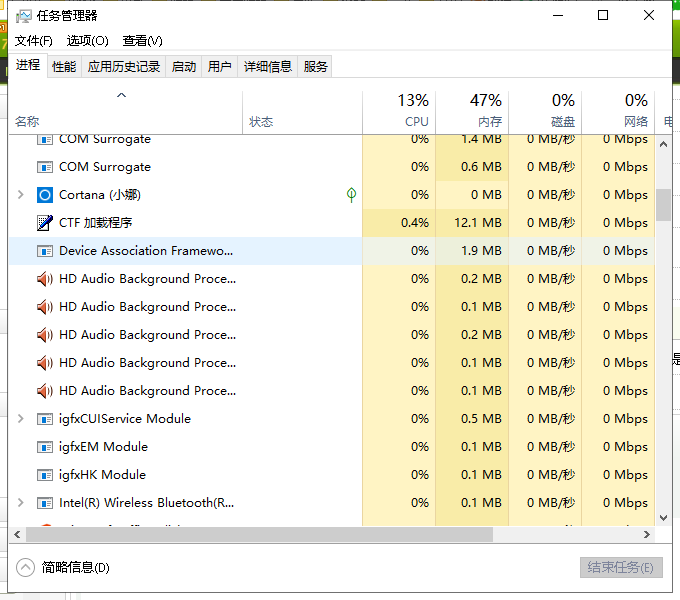The image size is (680, 600).
Task: Close the Task Manager window
Action: click(x=649, y=16)
